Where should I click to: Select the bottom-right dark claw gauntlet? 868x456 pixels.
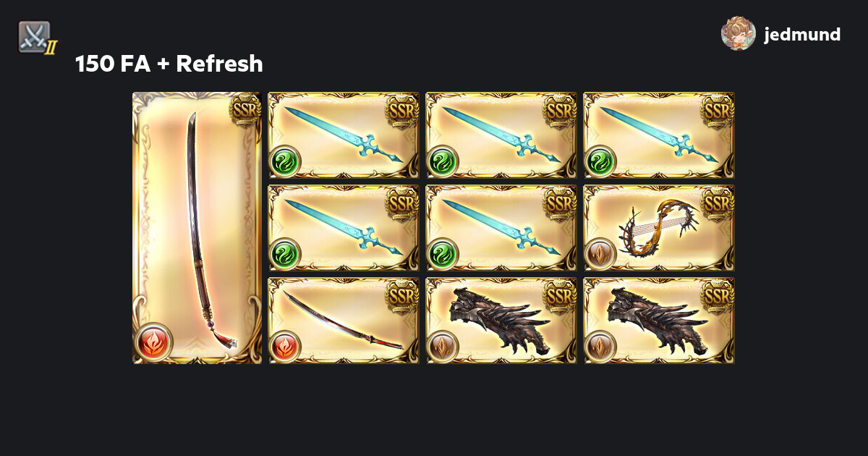(x=660, y=321)
